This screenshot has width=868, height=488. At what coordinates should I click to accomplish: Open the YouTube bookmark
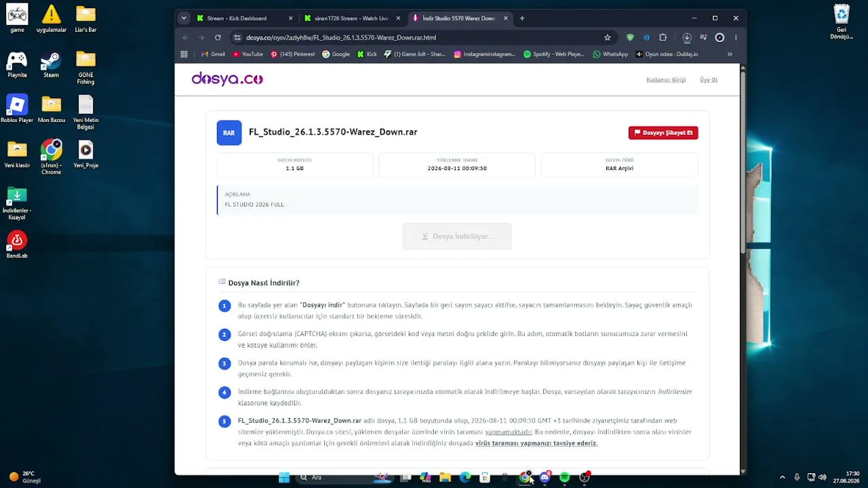pos(248,54)
